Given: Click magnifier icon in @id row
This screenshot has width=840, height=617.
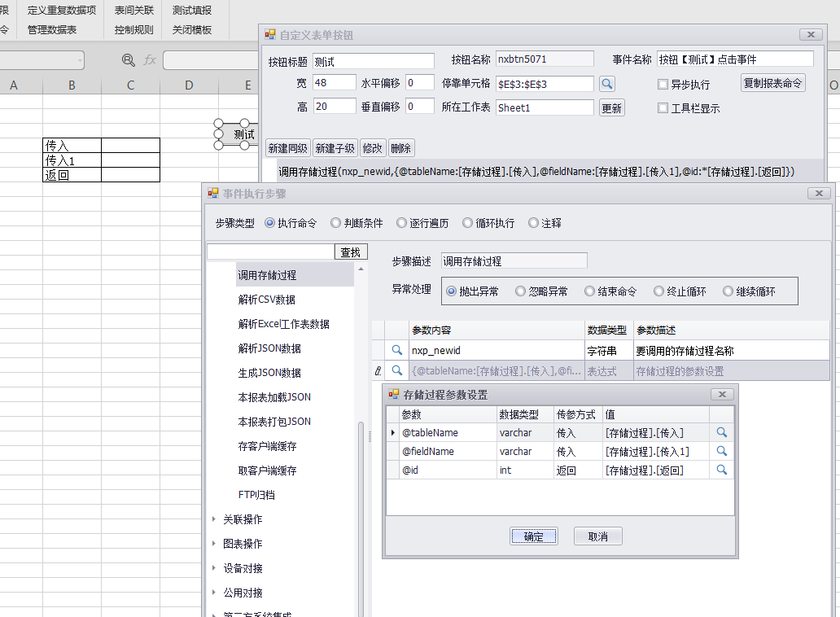Looking at the screenshot, I should click(721, 470).
